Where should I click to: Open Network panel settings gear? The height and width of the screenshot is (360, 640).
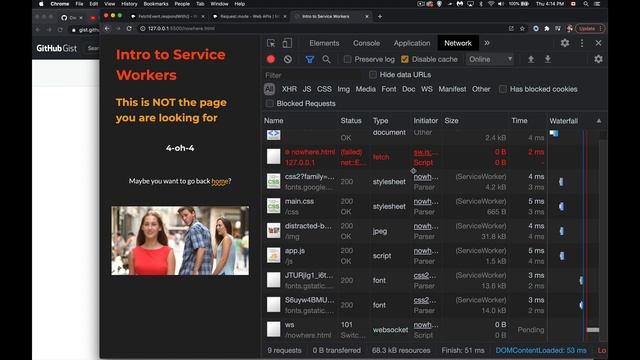coord(598,59)
